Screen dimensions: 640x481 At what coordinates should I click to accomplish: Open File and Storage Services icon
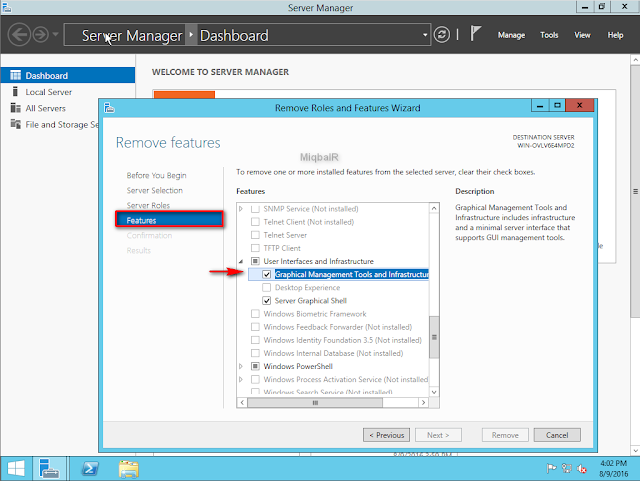coord(15,124)
